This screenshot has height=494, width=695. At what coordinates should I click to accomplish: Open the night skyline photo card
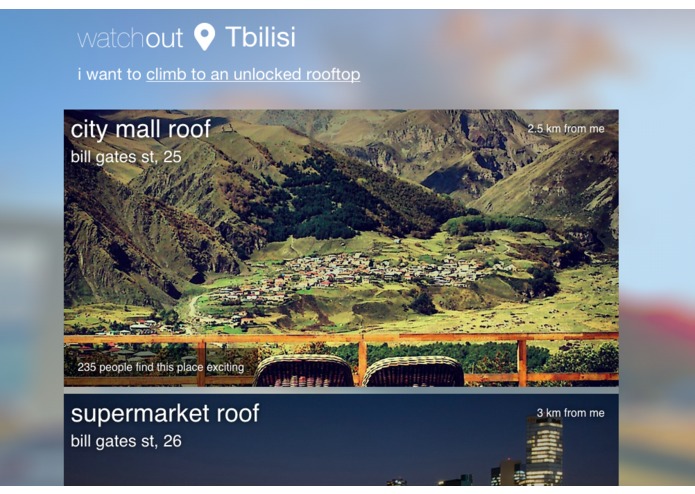point(341,440)
